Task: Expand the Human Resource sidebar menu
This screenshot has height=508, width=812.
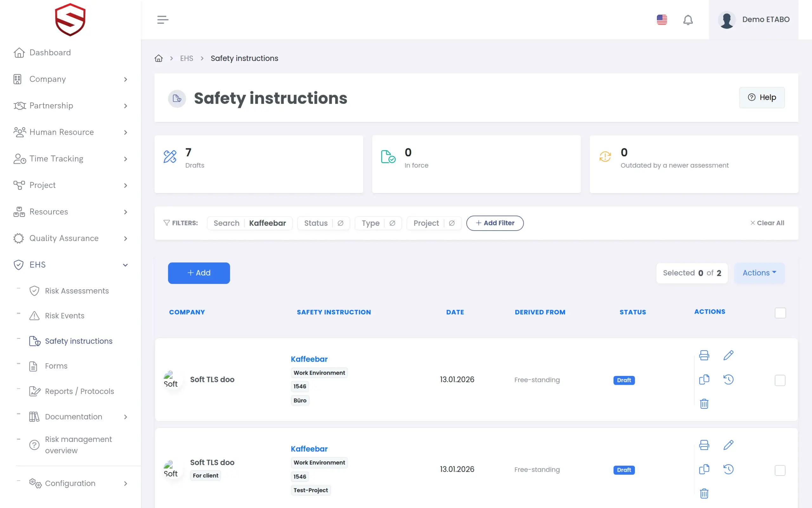Action: 70,132
